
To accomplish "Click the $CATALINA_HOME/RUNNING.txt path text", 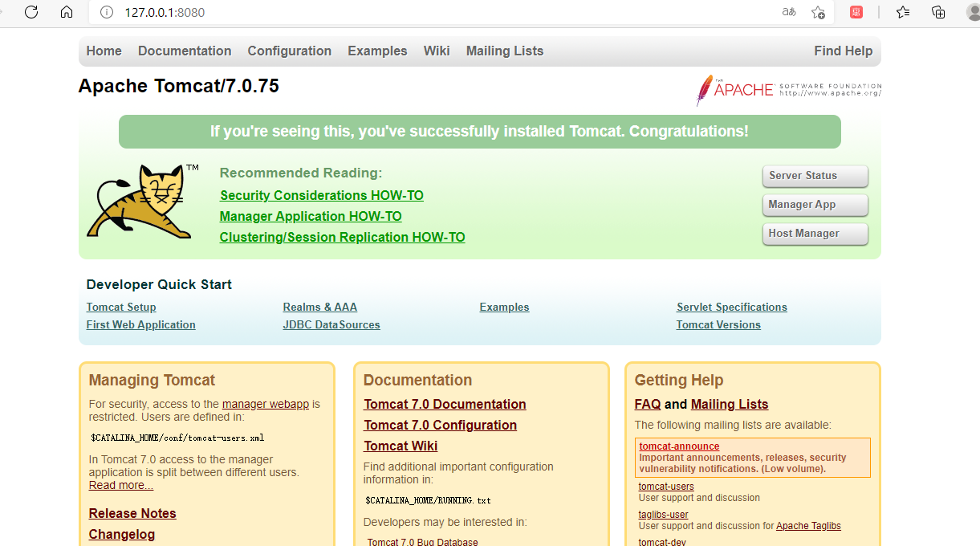I will (428, 500).
